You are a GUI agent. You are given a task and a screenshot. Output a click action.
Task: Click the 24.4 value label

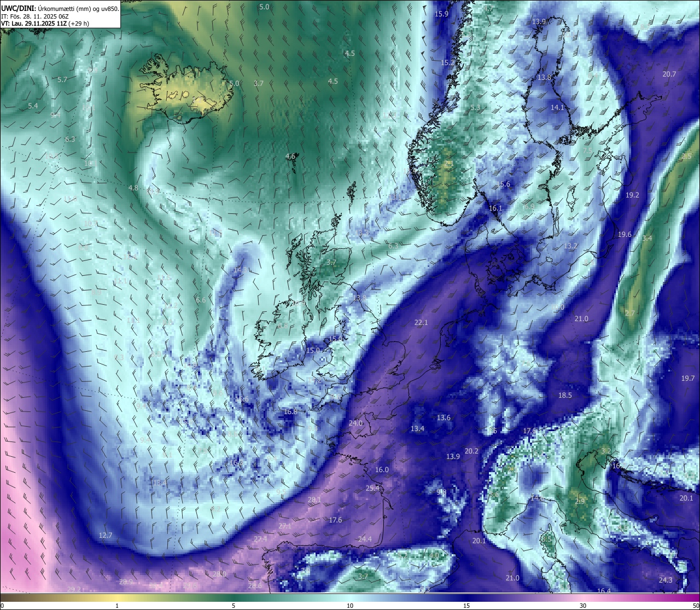365,539
